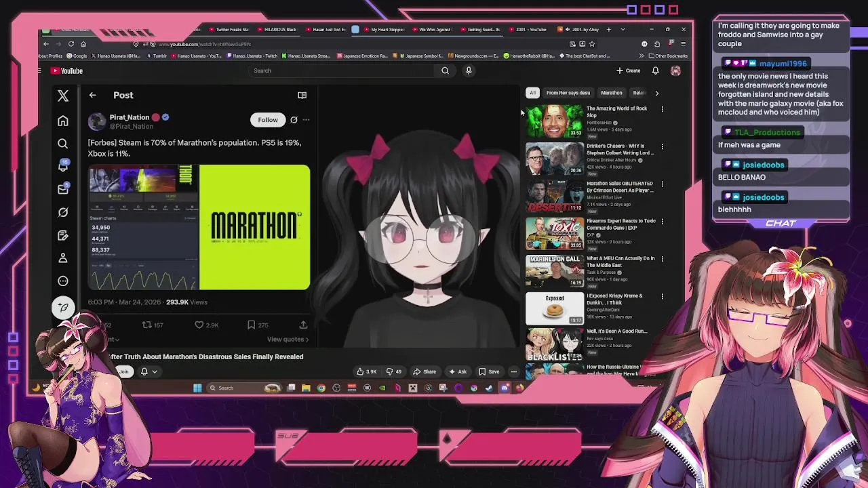
Task: Open the X home icon in sidebar
Action: [x=63, y=121]
